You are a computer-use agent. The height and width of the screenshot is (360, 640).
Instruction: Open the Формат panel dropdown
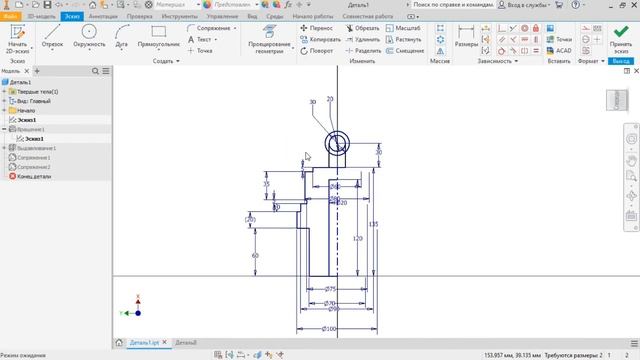pos(591,61)
